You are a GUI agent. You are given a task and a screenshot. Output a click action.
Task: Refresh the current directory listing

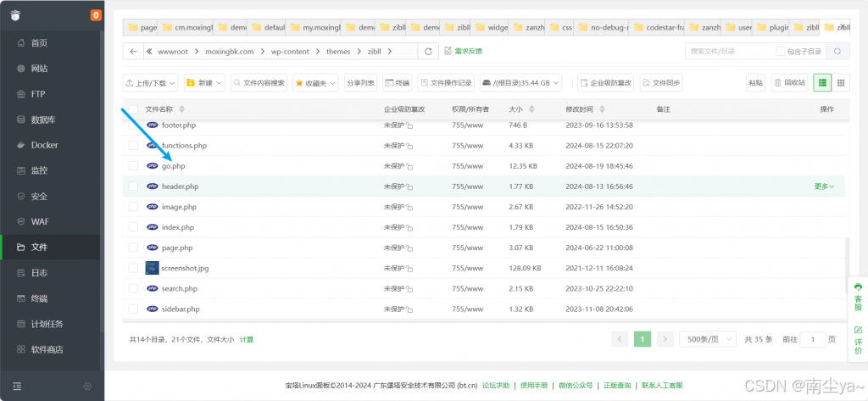(428, 52)
